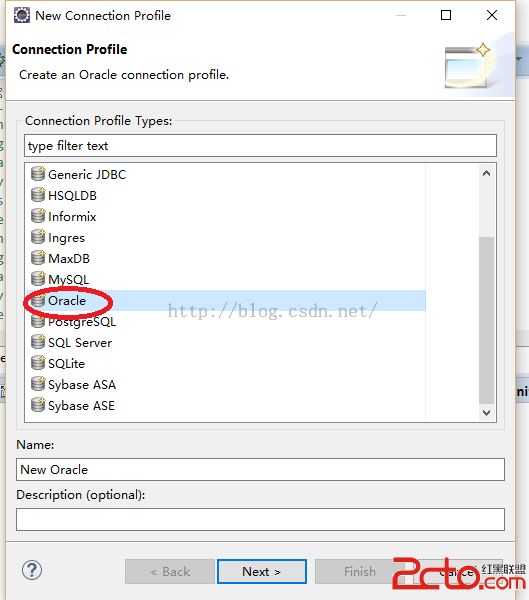Click the < Back button
The image size is (529, 600).
point(170,572)
